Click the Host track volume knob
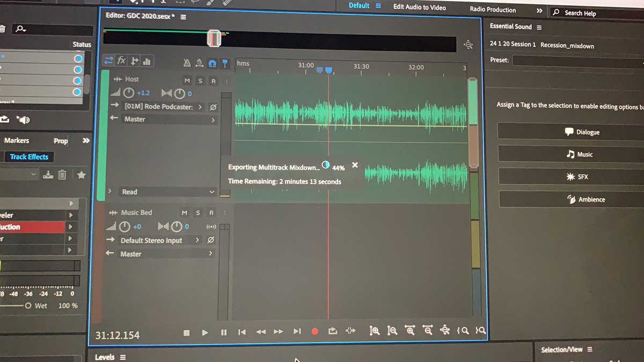644x362 pixels. (x=129, y=92)
